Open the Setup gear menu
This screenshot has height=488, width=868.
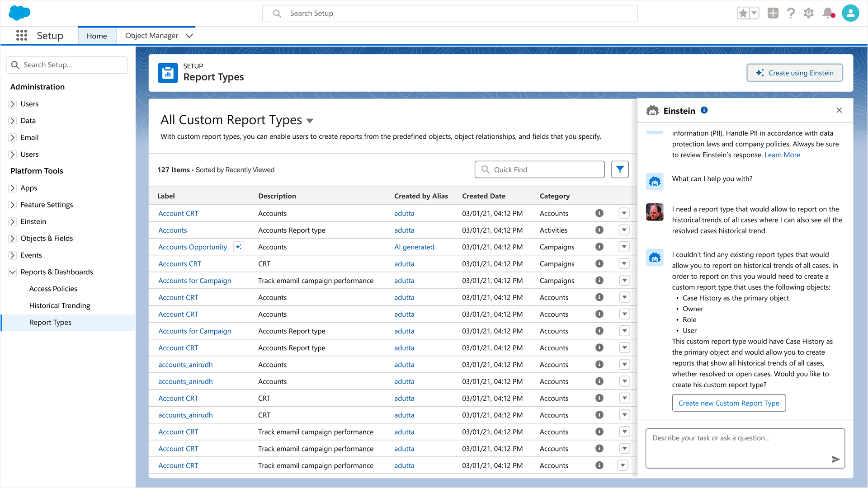(x=808, y=13)
